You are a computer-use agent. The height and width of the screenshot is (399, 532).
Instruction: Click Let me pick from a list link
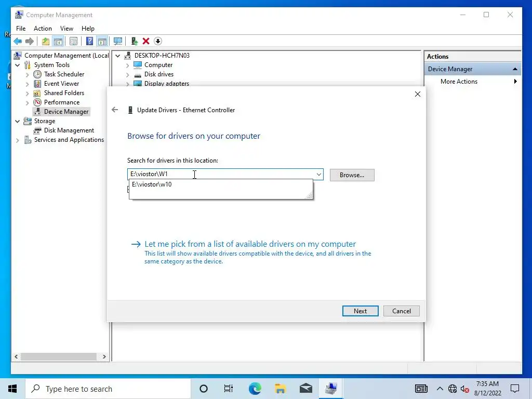point(250,244)
